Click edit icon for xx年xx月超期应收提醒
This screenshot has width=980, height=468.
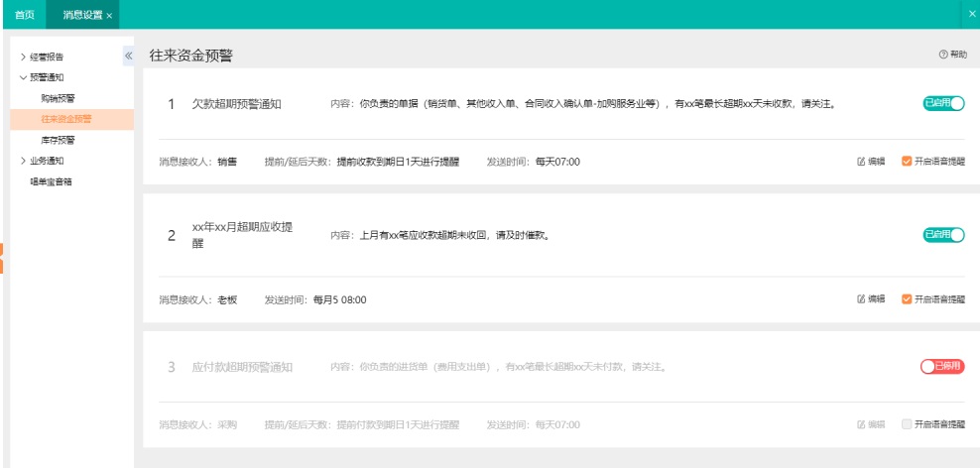[x=861, y=298]
